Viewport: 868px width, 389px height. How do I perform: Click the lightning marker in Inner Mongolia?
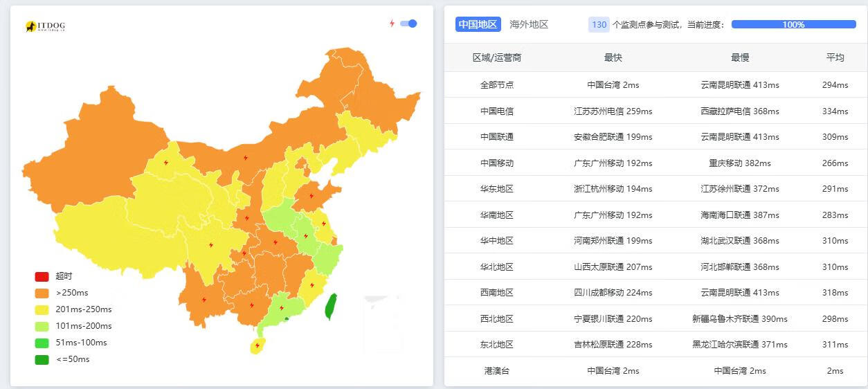(245, 158)
